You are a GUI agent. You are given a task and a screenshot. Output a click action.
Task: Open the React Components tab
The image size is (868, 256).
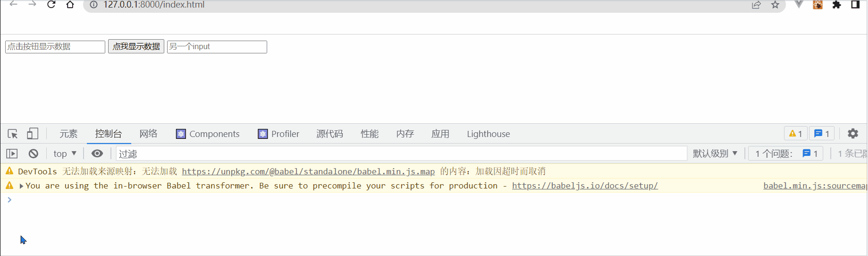click(208, 134)
